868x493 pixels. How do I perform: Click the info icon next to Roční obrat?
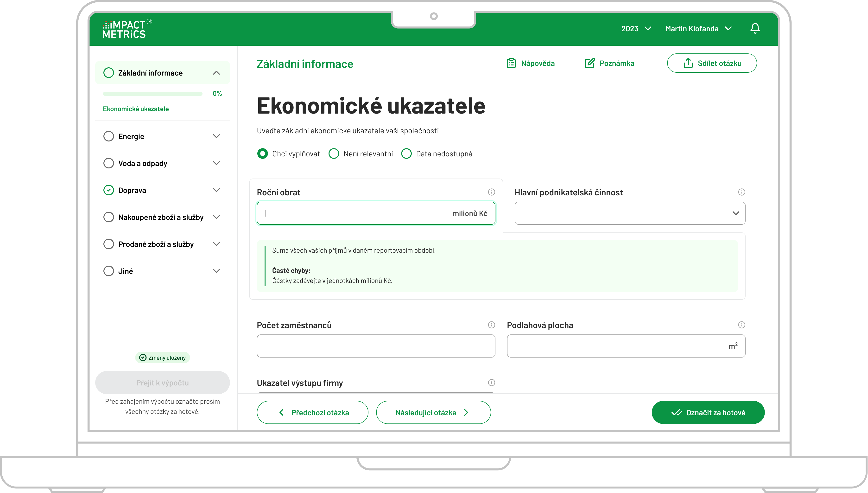(x=492, y=192)
